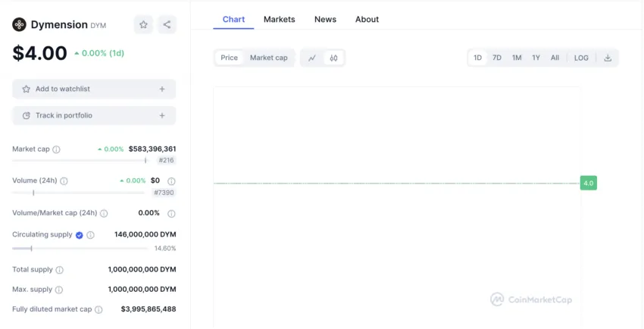Viewport: 644px width, 329px height.
Task: Open the info icon next to Volume (24h) label
Action: coord(64,181)
